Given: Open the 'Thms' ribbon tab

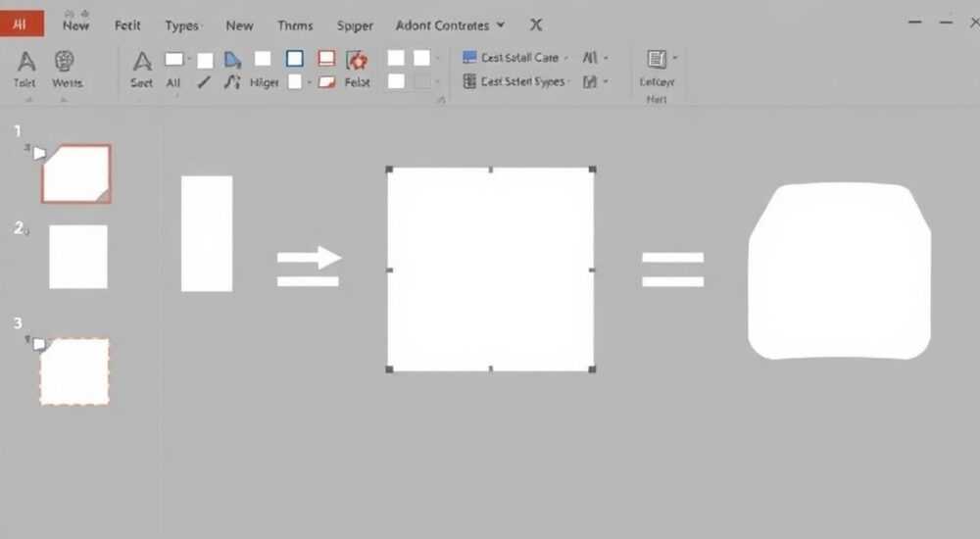Looking at the screenshot, I should click(x=295, y=25).
